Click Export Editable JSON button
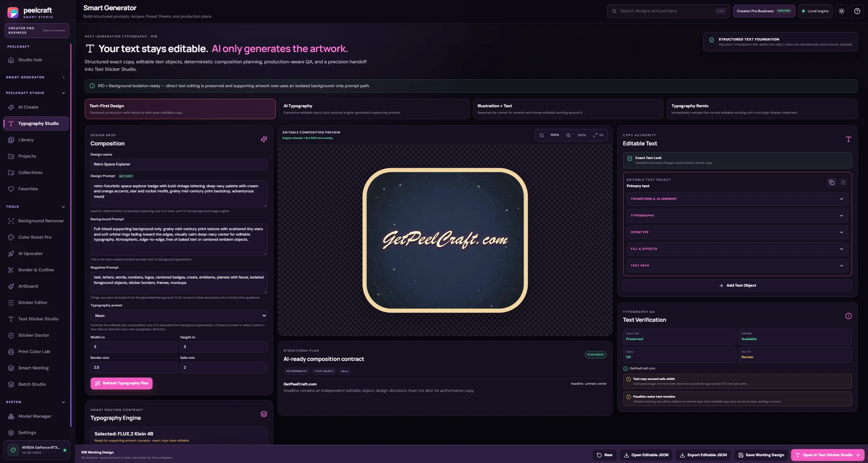This screenshot has width=868, height=463. coord(703,455)
